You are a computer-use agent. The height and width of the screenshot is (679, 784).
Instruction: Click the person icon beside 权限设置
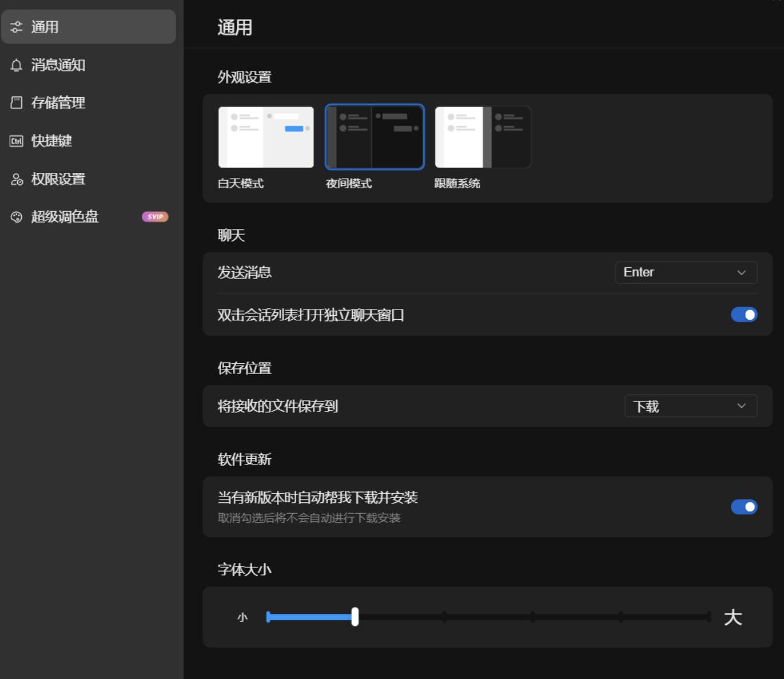pos(16,180)
